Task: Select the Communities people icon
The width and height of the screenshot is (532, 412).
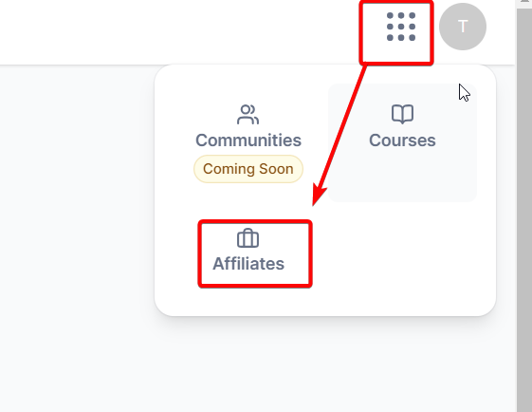Action: pos(248,115)
